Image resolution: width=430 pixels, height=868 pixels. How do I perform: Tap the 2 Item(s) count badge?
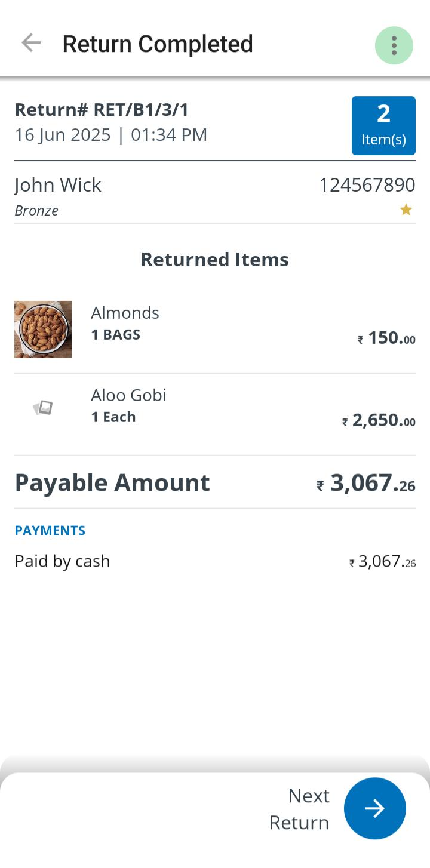click(x=383, y=125)
